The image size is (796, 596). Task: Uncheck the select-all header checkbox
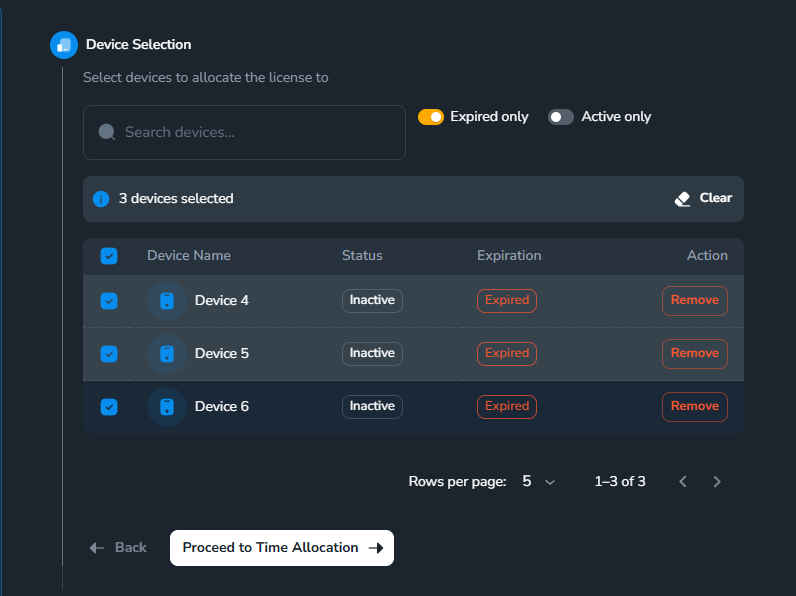[109, 256]
